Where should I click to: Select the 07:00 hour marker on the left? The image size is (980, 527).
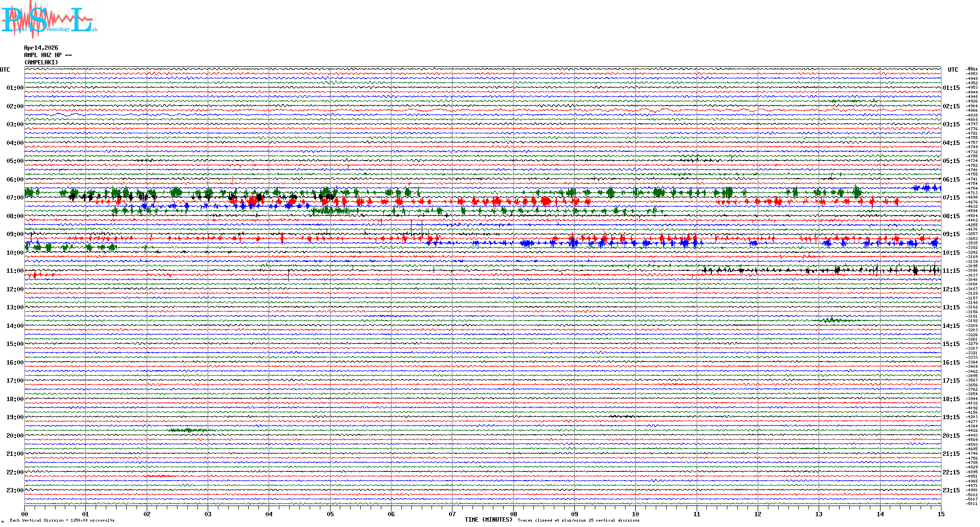click(x=15, y=198)
